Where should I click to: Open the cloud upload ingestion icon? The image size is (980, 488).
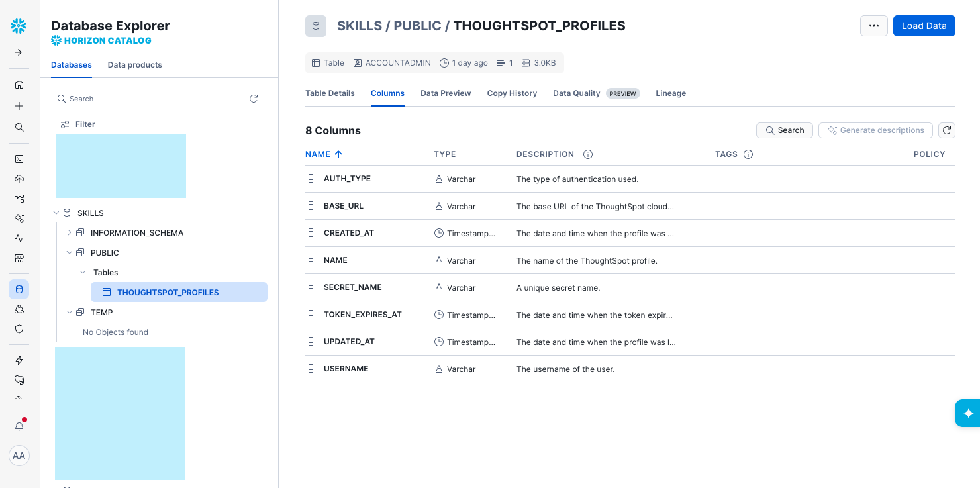click(x=19, y=179)
